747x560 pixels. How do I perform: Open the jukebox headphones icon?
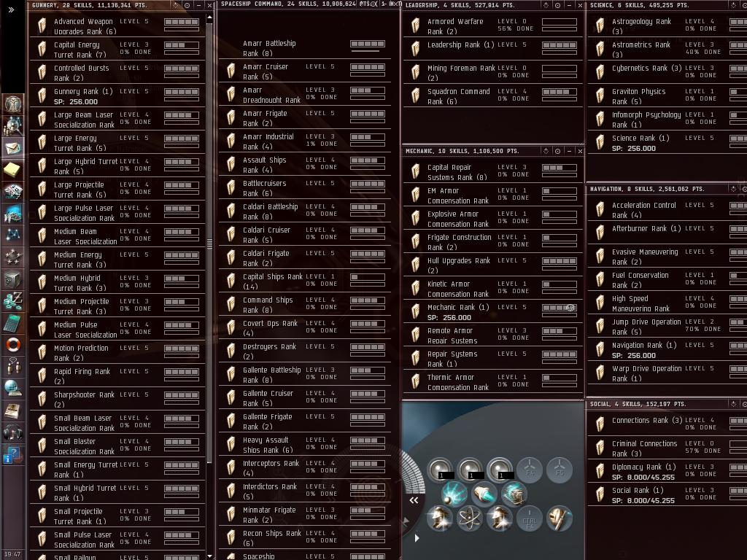pos(13,432)
